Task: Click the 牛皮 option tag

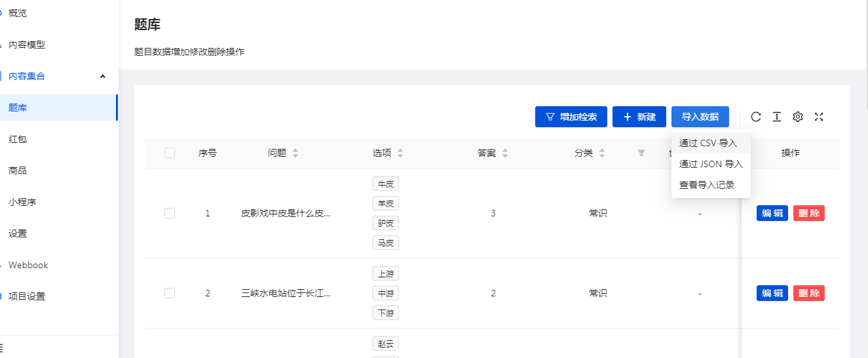Action: pyautogui.click(x=386, y=184)
